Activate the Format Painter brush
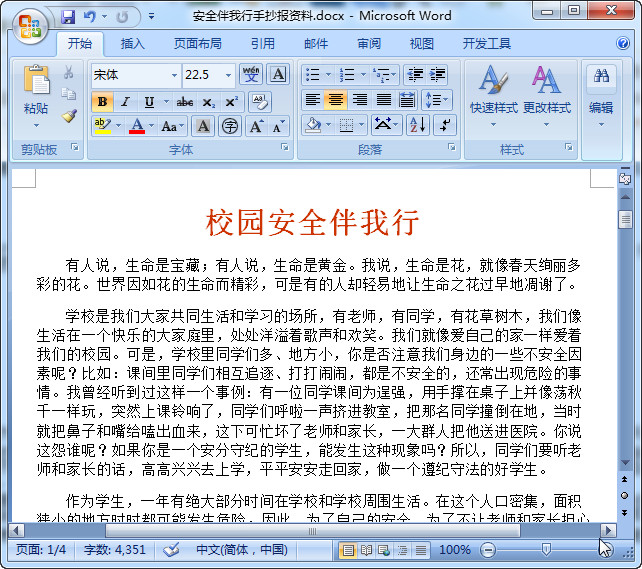This screenshot has height=569, width=642. pos(68,116)
